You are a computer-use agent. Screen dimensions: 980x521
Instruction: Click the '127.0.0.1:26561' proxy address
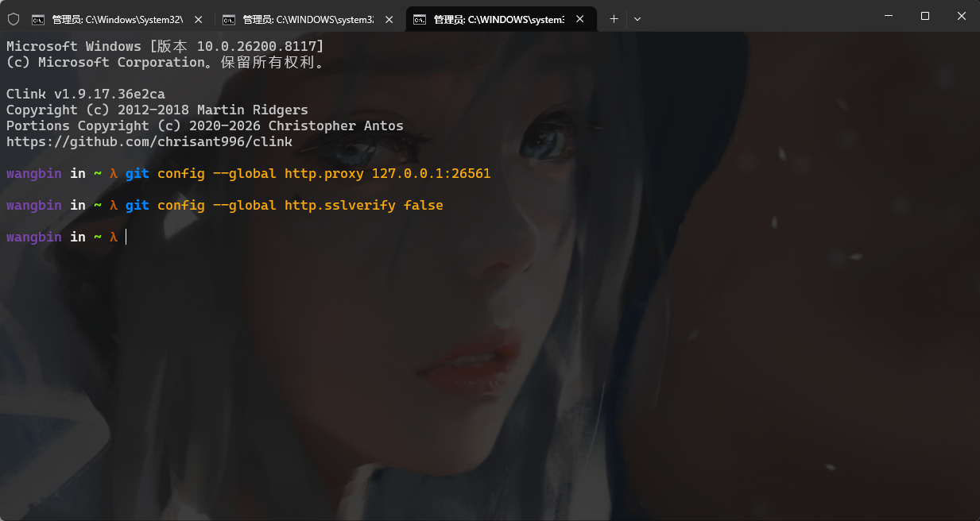pos(432,174)
